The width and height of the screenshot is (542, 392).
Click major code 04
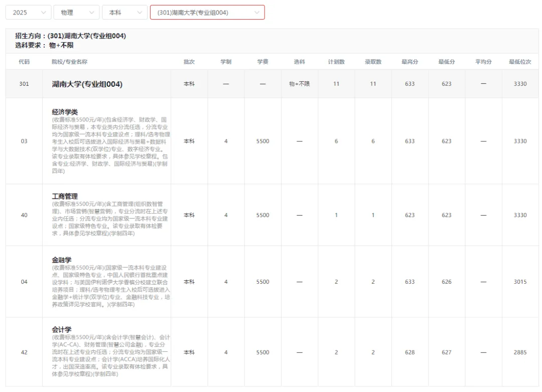coord(24,282)
